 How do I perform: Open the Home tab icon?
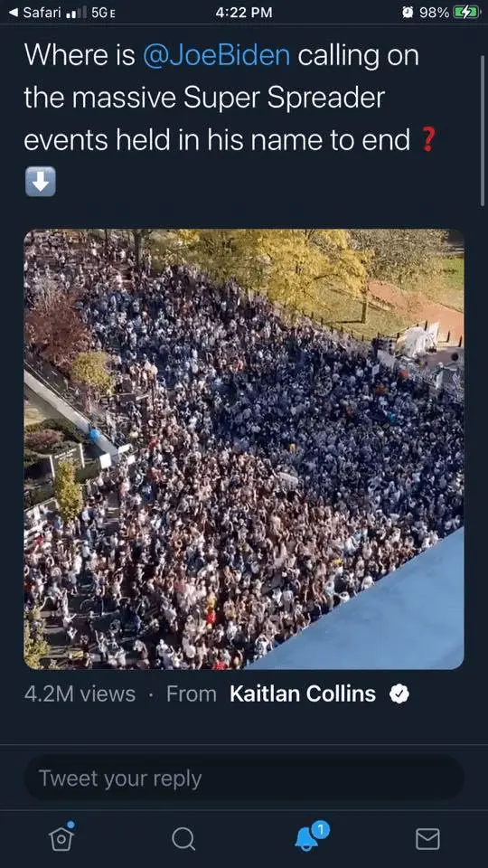pyautogui.click(x=61, y=836)
